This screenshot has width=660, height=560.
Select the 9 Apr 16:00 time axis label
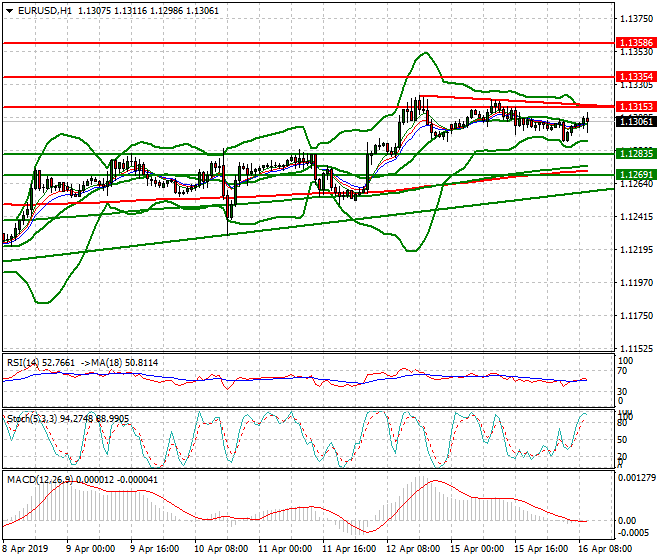(154, 549)
